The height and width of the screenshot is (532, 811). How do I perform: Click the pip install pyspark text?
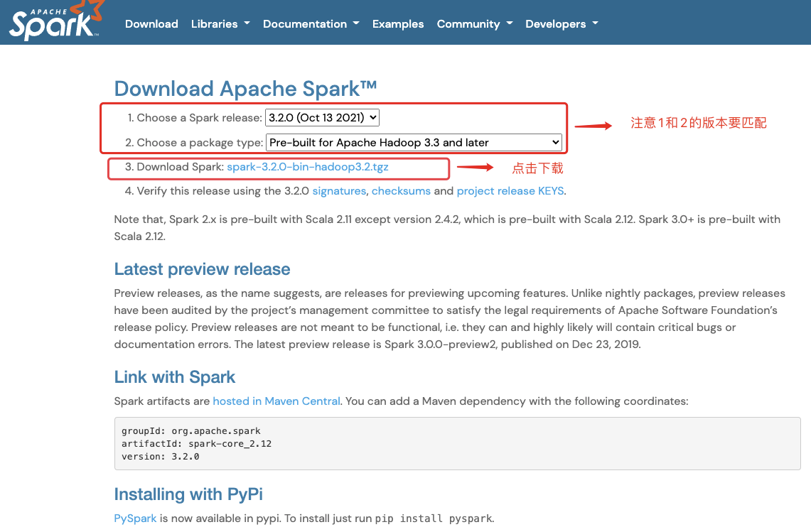[434, 519]
